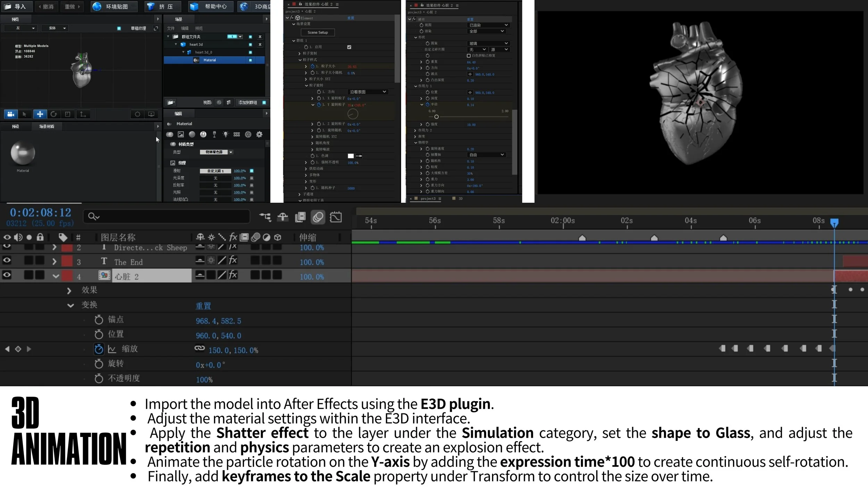Open the graph editor in timeline

(336, 217)
